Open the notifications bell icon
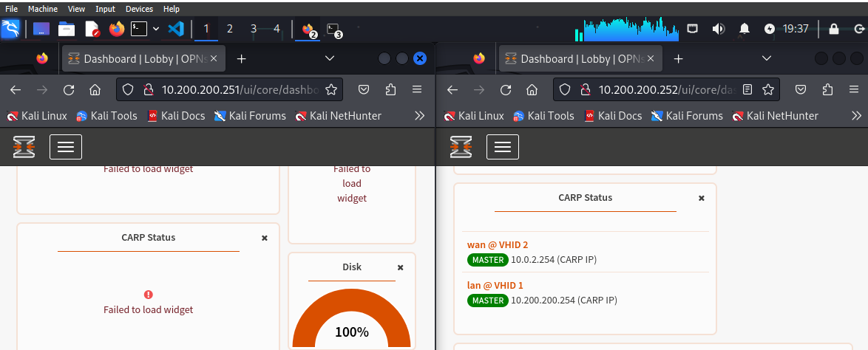This screenshot has width=868, height=350. (x=745, y=29)
